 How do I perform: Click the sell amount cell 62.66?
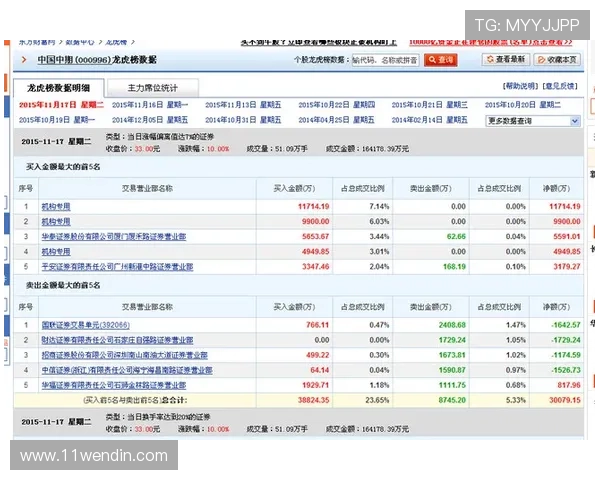tap(456, 237)
